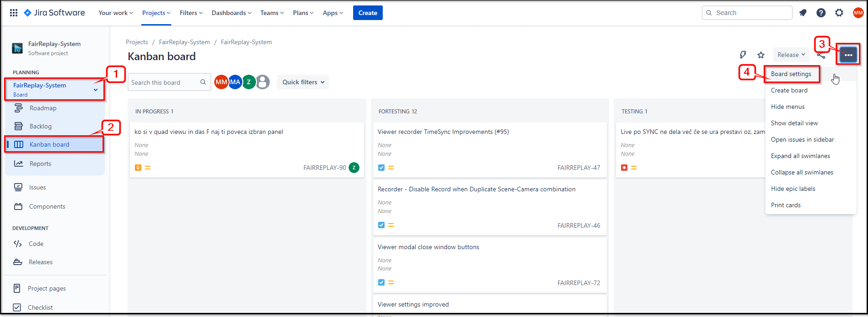The height and width of the screenshot is (317, 868).
Task: Open the help question mark icon
Action: point(821,13)
